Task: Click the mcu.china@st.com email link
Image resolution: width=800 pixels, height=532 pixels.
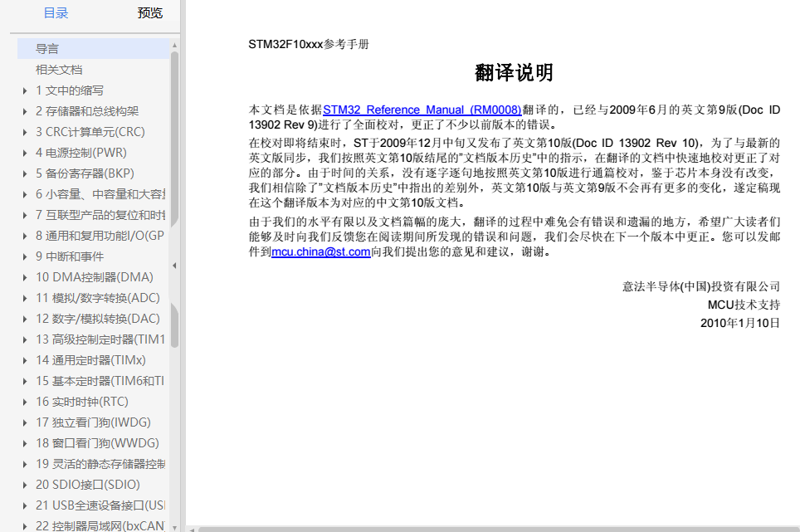Action: pyautogui.click(x=321, y=252)
